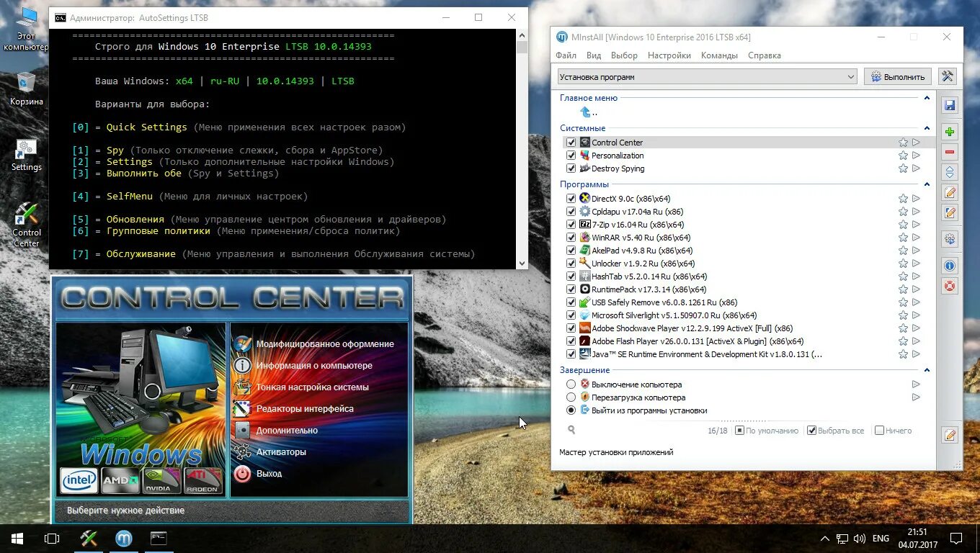Click the up-level arrow under Главное меню
The image size is (980, 553).
(585, 112)
